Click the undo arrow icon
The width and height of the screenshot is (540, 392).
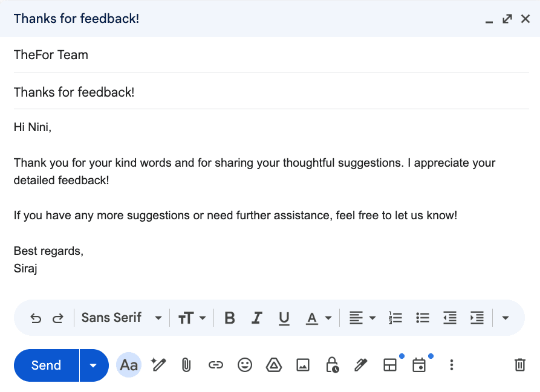coord(36,318)
